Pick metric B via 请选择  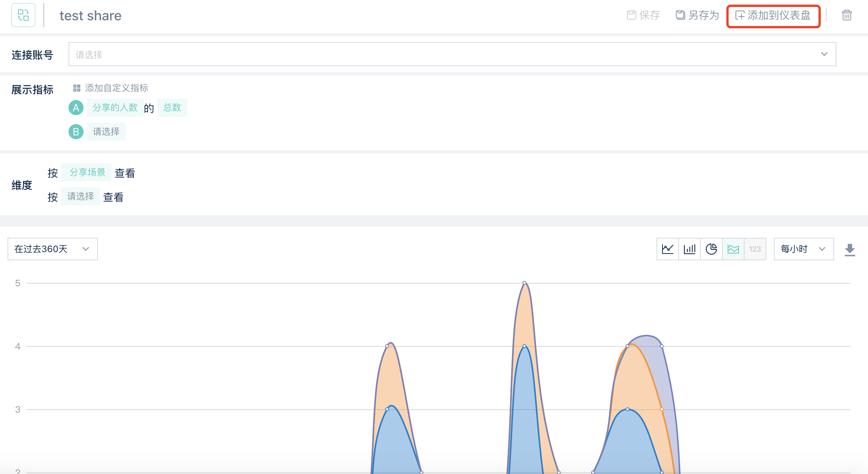(x=106, y=132)
